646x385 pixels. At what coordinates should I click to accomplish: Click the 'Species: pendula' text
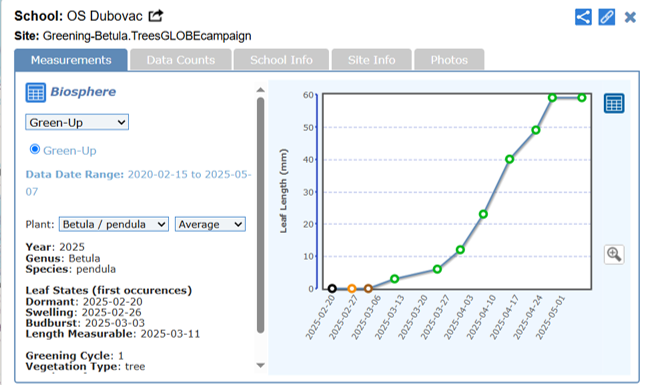pos(71,269)
